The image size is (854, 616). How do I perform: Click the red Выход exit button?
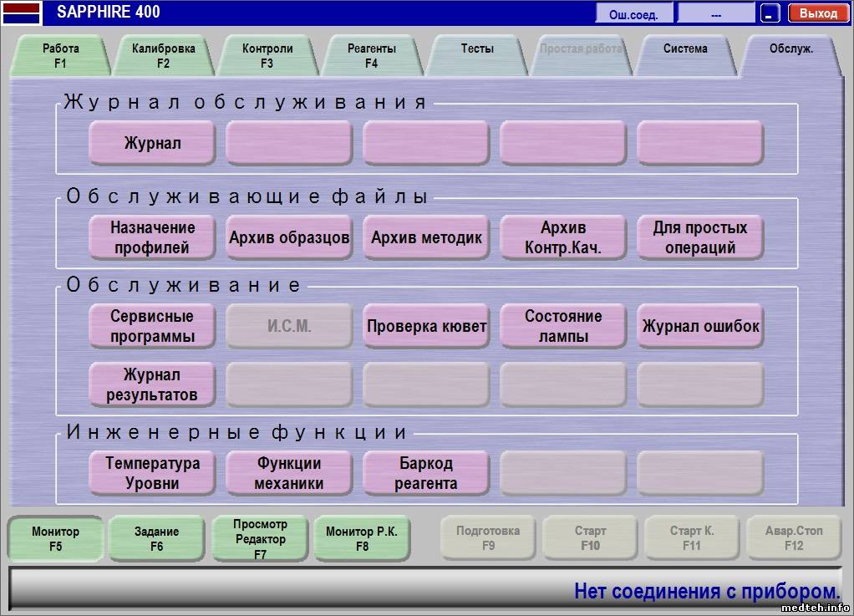click(x=817, y=13)
